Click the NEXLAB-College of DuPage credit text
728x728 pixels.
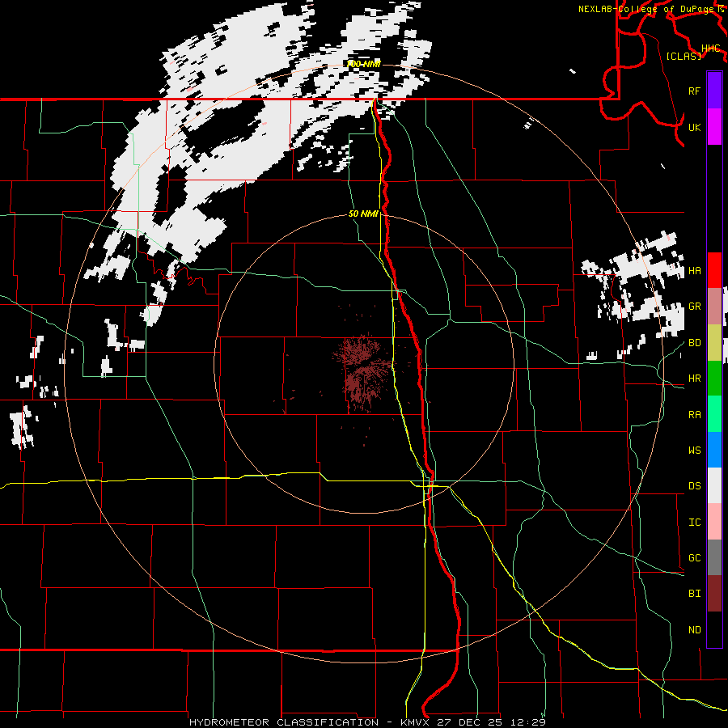(x=648, y=9)
